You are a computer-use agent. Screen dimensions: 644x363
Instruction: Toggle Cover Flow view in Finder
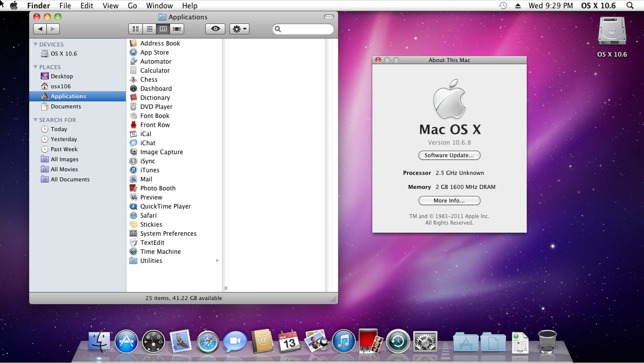176,29
